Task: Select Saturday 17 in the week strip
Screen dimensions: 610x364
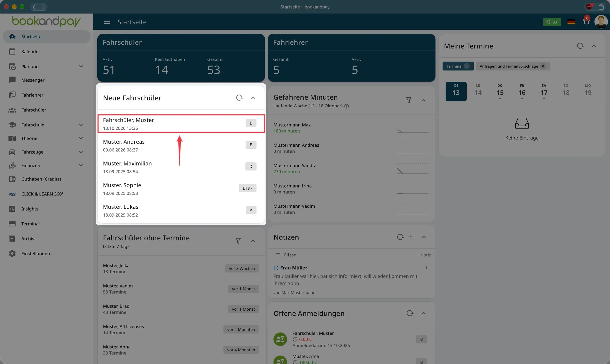Action: pos(544,92)
